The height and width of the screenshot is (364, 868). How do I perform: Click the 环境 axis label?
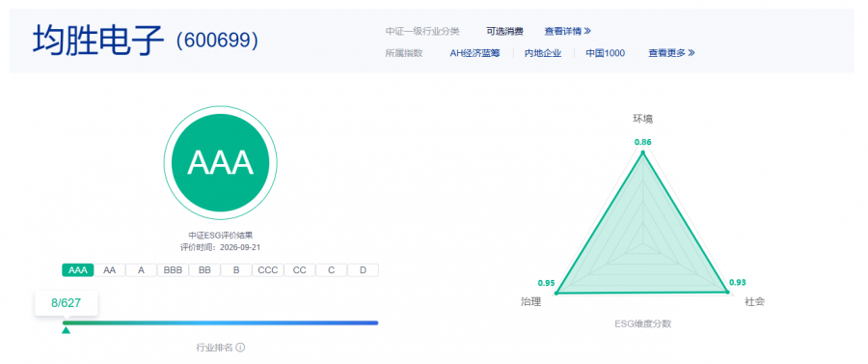tap(642, 119)
